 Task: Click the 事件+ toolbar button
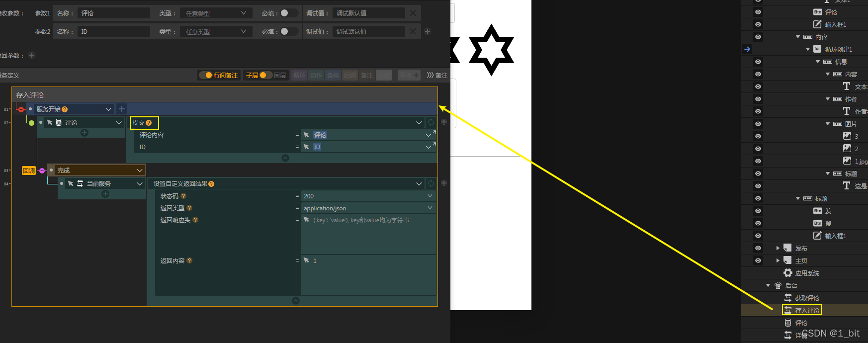(409, 75)
